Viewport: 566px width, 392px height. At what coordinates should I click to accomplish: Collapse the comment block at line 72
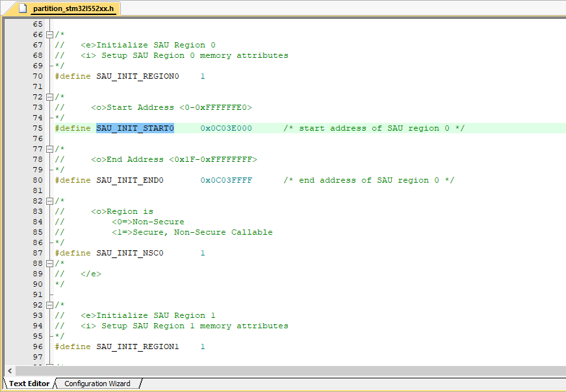click(x=50, y=97)
